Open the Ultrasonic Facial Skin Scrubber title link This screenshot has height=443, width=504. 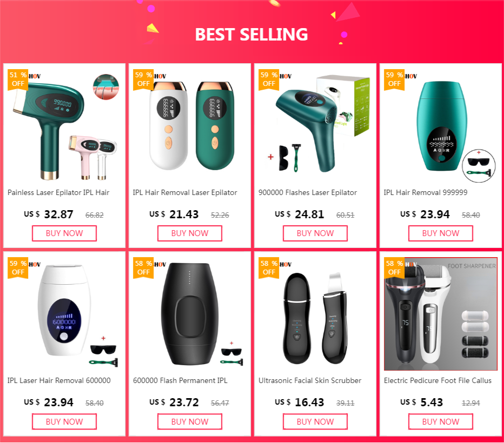[310, 380]
